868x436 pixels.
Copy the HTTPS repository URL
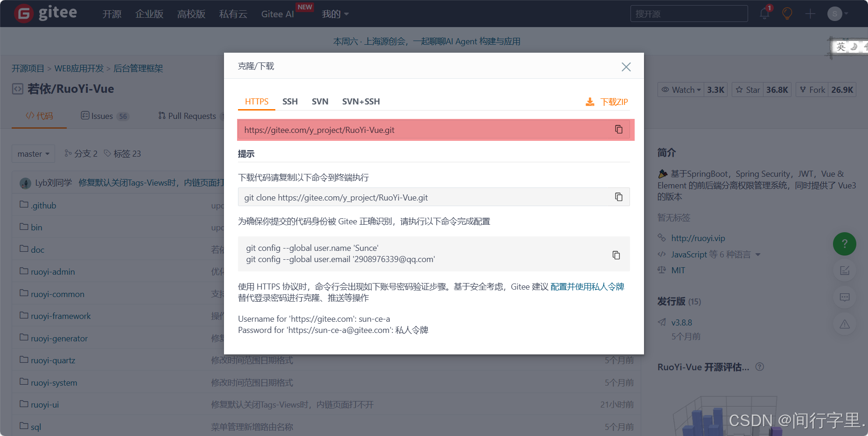click(x=619, y=130)
